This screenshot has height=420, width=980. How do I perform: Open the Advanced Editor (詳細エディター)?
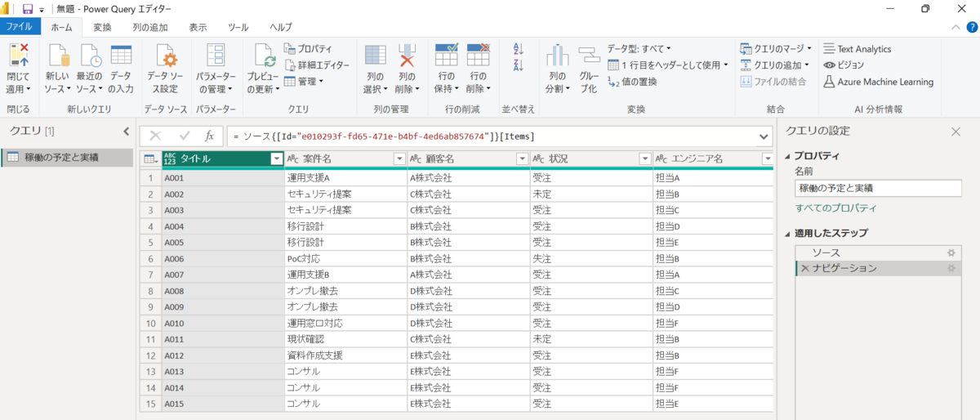click(x=317, y=65)
